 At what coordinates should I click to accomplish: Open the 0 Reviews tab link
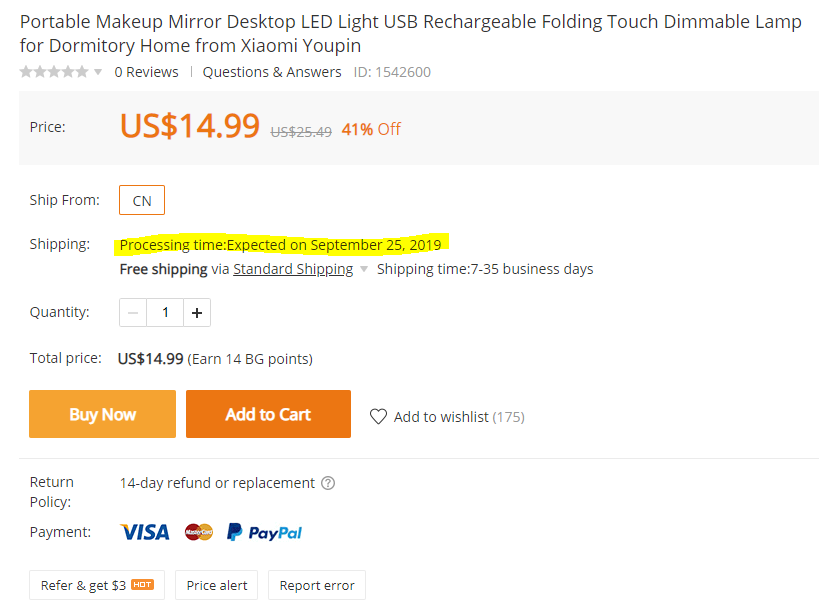click(146, 72)
